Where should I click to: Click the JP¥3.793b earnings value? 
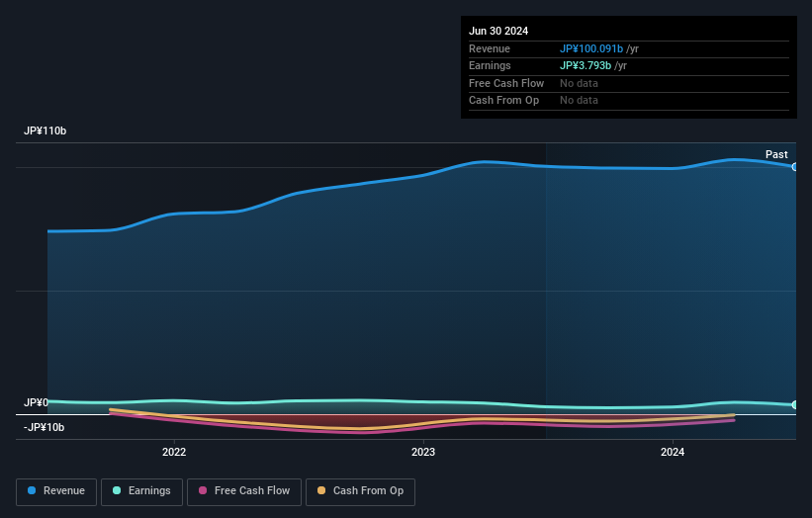coord(586,65)
